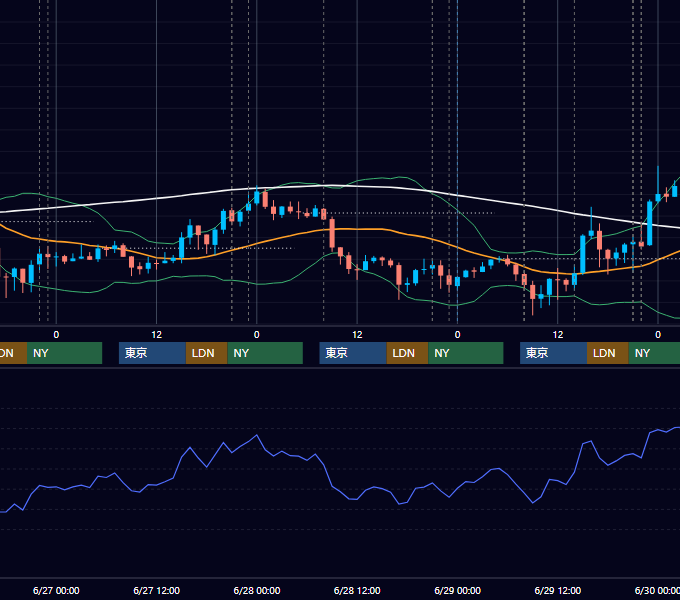680x600 pixels.
Task: Click the 東京 session block on 6/27
Action: pyautogui.click(x=152, y=353)
